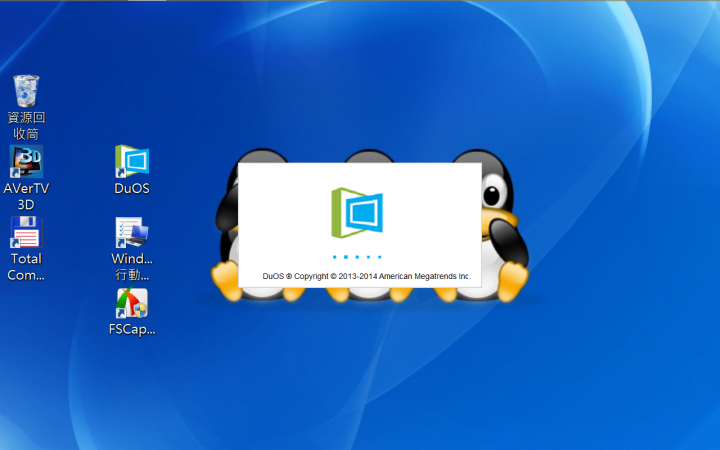
Task: Select the DuOS desktop shortcut icon
Action: [132, 161]
